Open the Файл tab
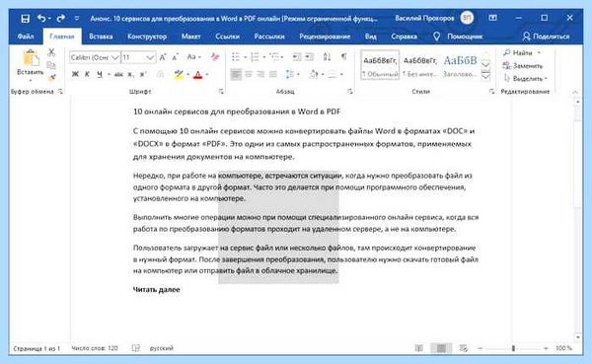The height and width of the screenshot is (364, 592). pos(26,36)
